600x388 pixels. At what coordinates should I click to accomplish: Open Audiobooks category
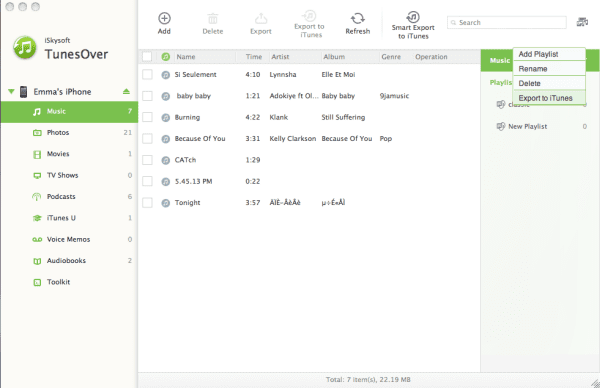click(69, 261)
